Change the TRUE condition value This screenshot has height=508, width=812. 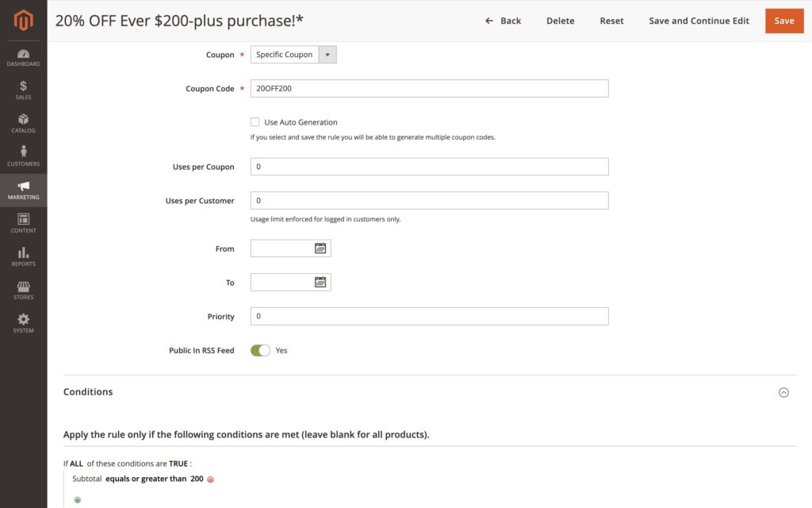pos(178,464)
